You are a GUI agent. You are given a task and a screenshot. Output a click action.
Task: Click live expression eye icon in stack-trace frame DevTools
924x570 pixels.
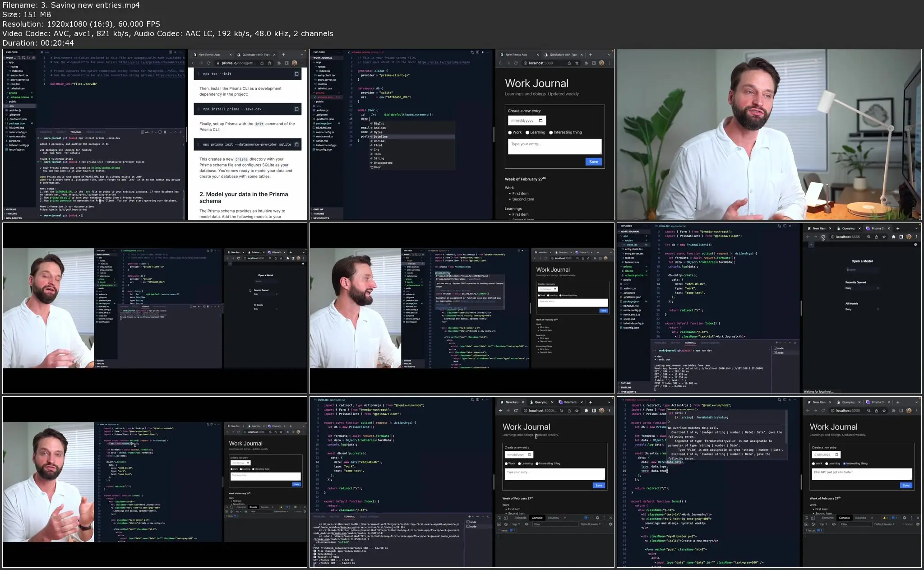pyautogui.click(x=527, y=524)
